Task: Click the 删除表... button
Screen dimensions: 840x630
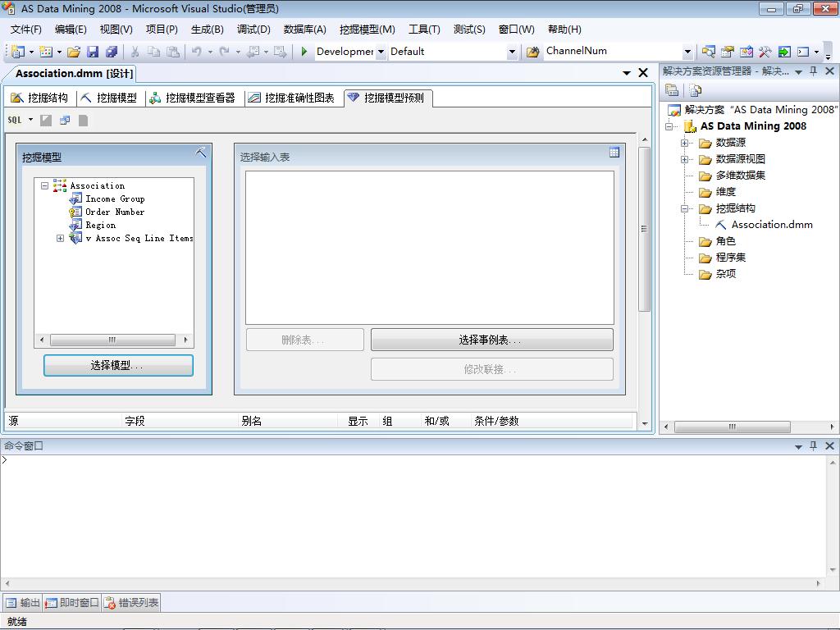Action: coord(305,340)
